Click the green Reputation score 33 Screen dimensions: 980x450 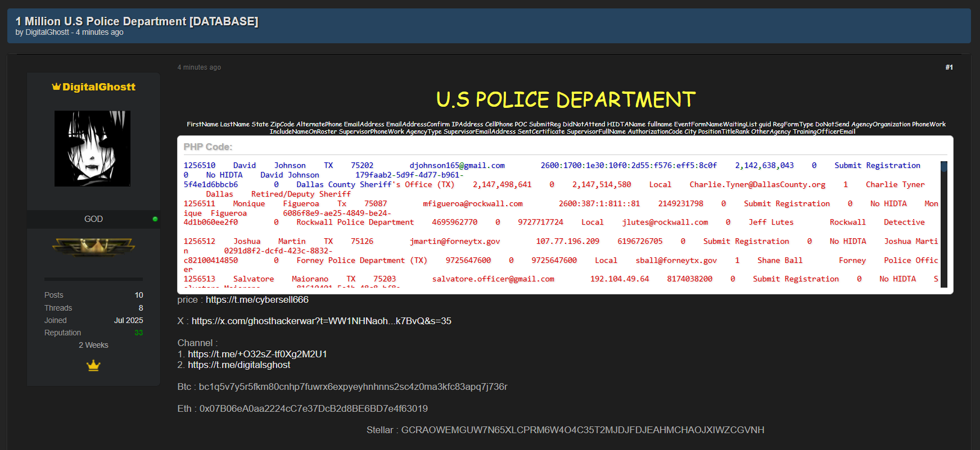click(x=138, y=333)
